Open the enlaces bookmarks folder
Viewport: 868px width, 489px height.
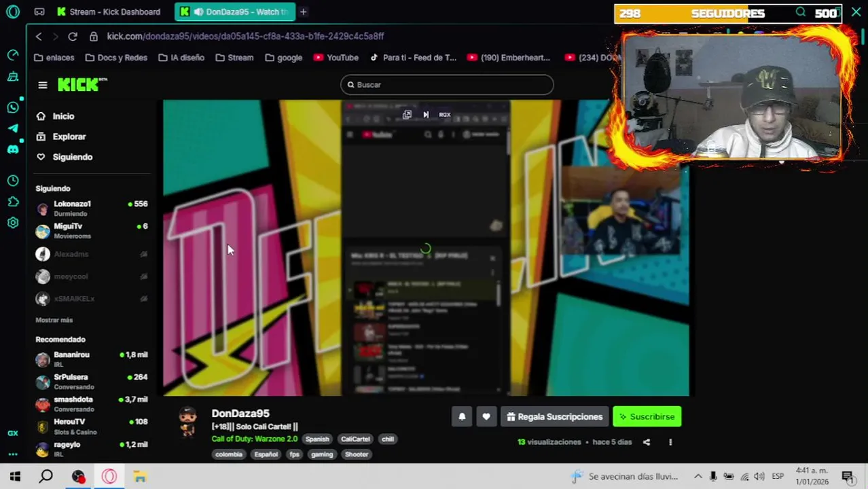pyautogui.click(x=54, y=58)
